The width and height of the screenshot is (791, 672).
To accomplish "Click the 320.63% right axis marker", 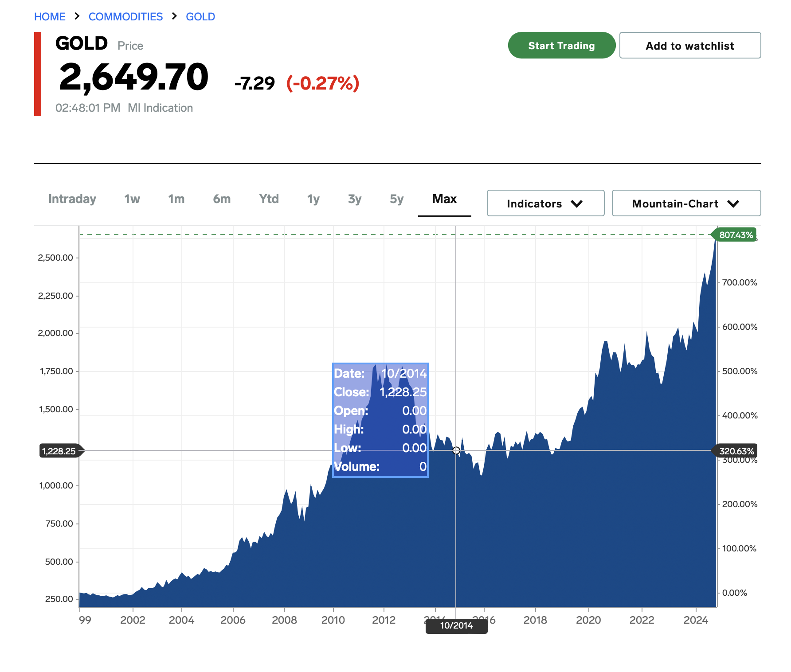I will click(x=734, y=451).
